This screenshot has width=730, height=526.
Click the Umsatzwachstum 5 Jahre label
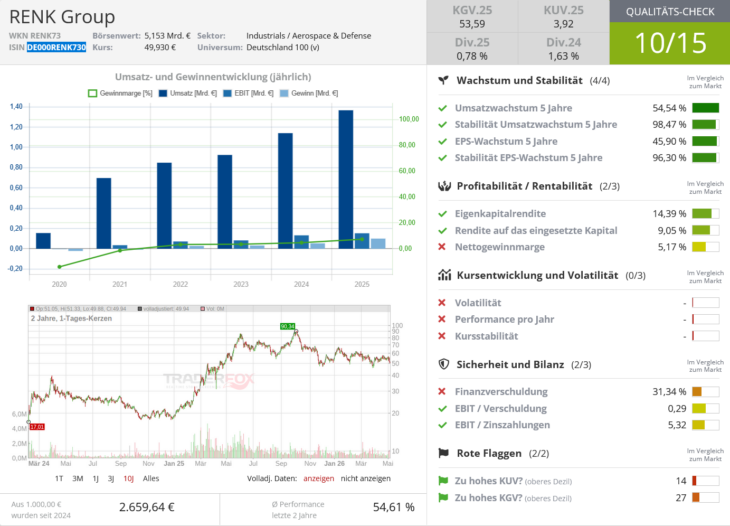pos(514,108)
